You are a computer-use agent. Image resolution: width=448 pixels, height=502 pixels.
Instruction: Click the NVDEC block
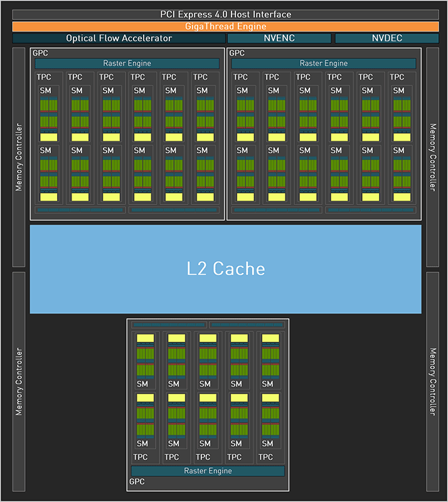tap(387, 38)
